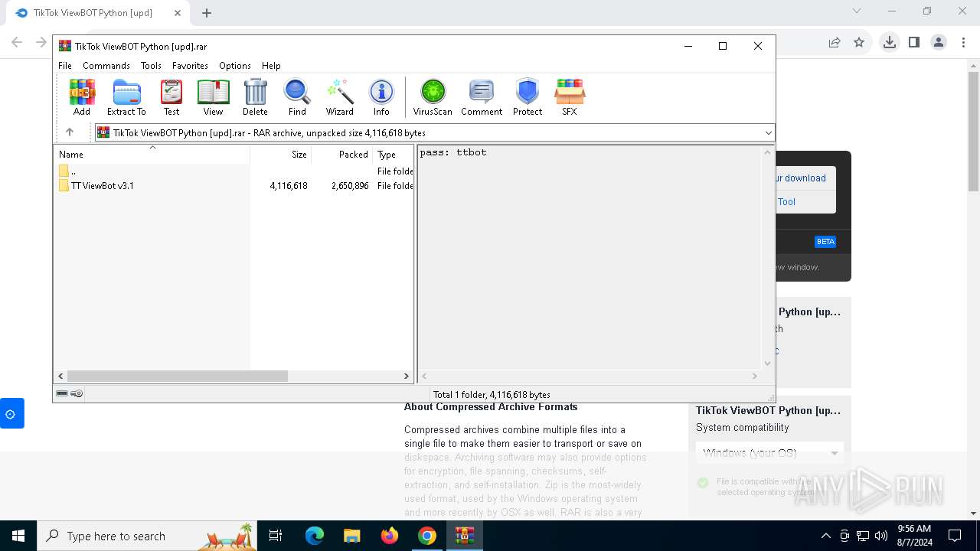Screen dimensions: 980x551
Task: Open the Tools menu
Action: click(151, 66)
